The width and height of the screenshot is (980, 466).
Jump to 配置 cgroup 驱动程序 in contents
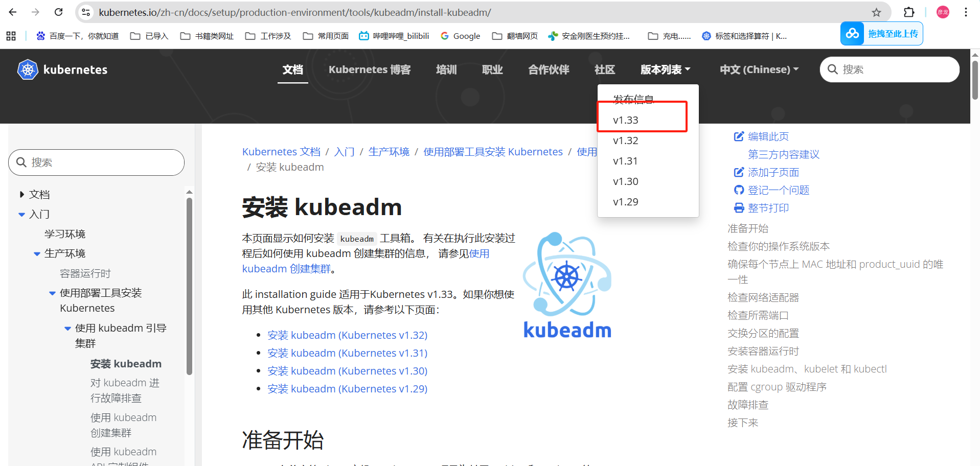point(777,387)
